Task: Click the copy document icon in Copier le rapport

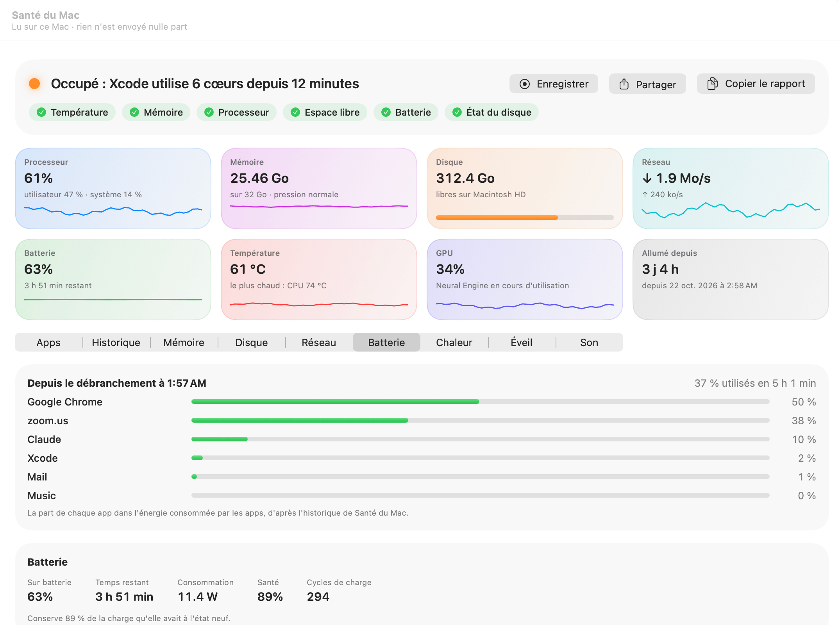Action: (712, 84)
